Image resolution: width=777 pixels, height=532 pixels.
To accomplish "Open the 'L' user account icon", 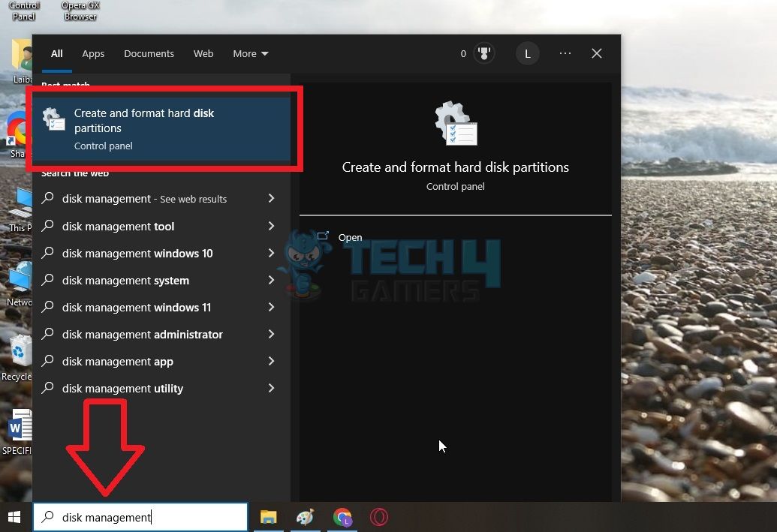I will click(x=527, y=54).
